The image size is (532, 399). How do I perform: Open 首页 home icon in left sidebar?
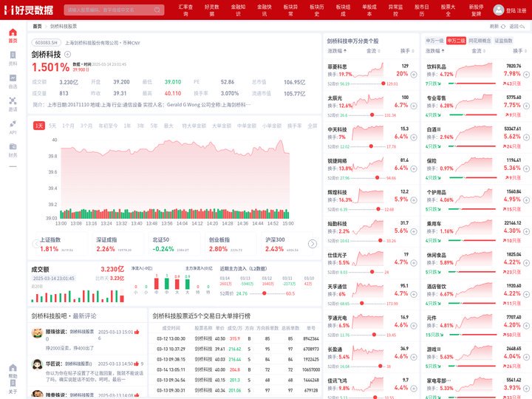13,33
